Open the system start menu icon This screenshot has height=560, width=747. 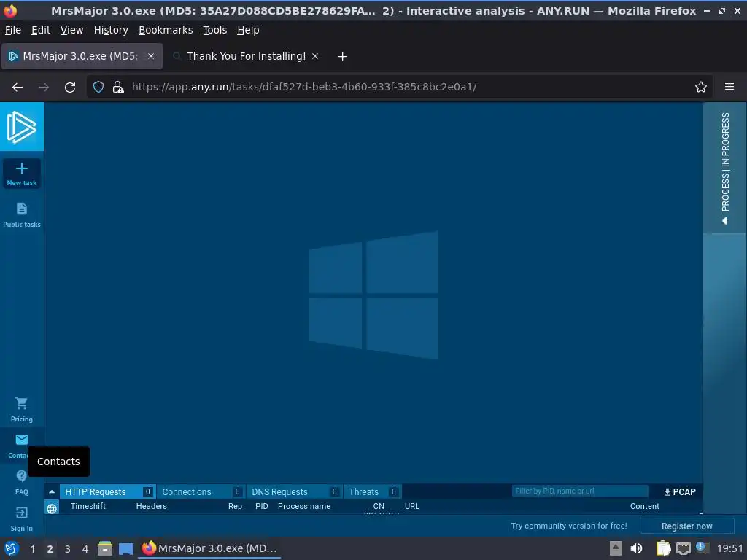(12, 548)
